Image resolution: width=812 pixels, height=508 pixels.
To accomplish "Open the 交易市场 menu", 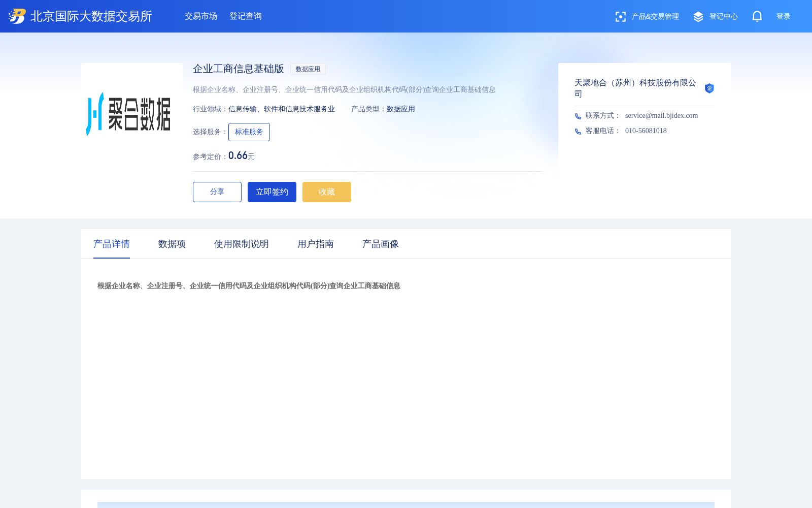I will tap(201, 16).
